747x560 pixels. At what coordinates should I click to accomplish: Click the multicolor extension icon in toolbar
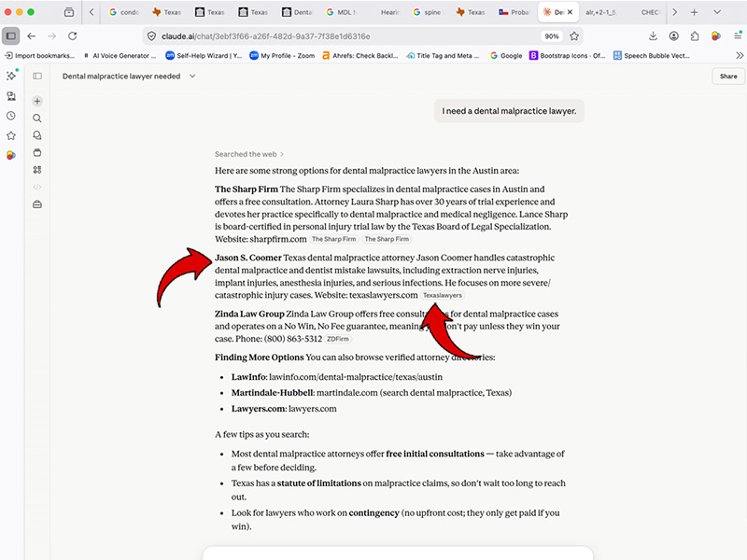coord(715,35)
